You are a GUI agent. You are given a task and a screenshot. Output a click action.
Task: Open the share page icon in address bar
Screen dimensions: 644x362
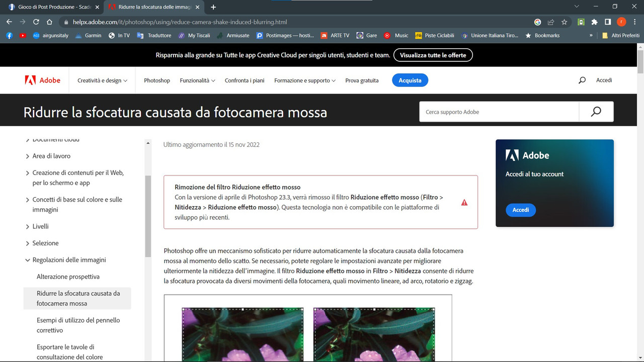click(x=551, y=22)
